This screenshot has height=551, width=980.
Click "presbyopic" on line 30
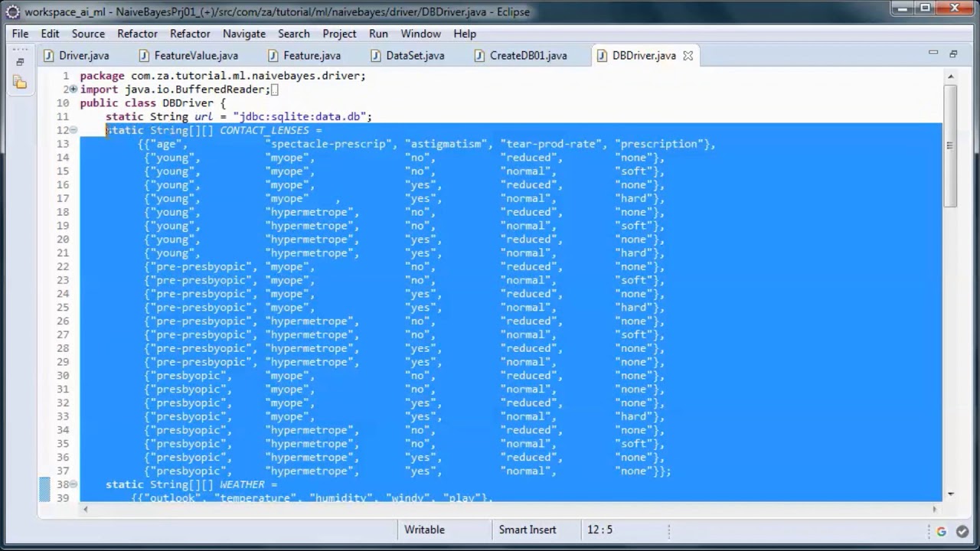[188, 376]
